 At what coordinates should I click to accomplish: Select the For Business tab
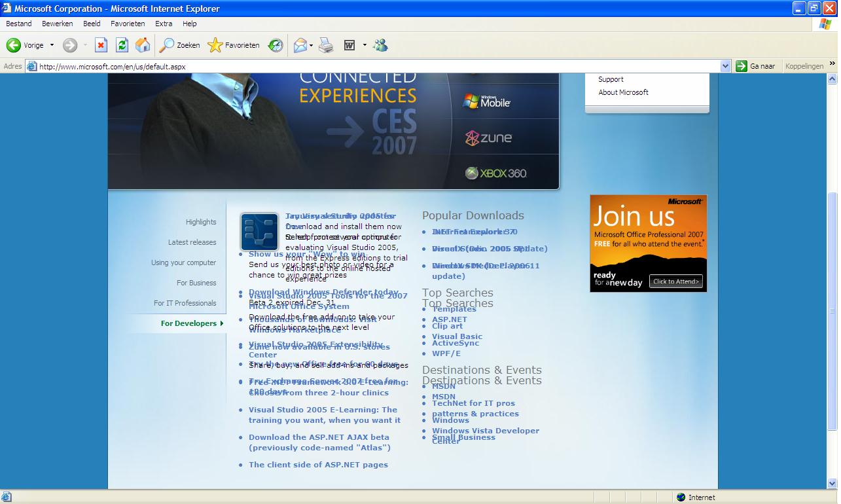(x=196, y=283)
